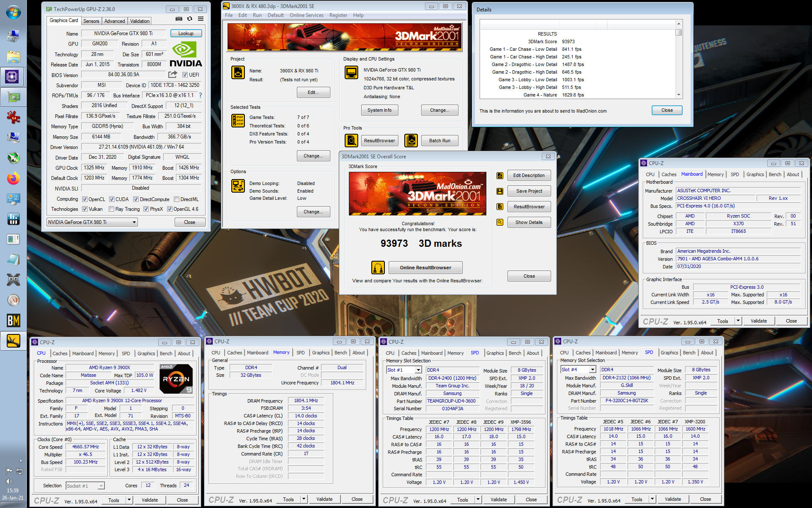
Task: Toggle the OpenCL checkbox
Action: [85, 199]
